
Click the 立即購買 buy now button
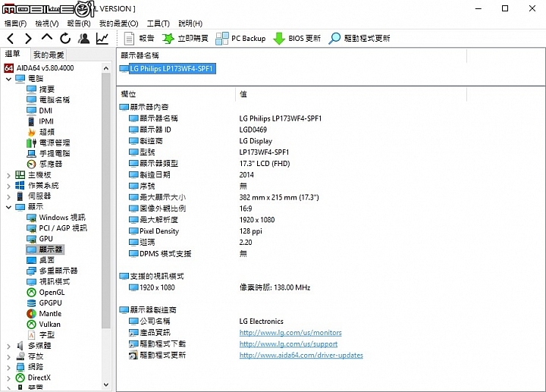(x=185, y=39)
